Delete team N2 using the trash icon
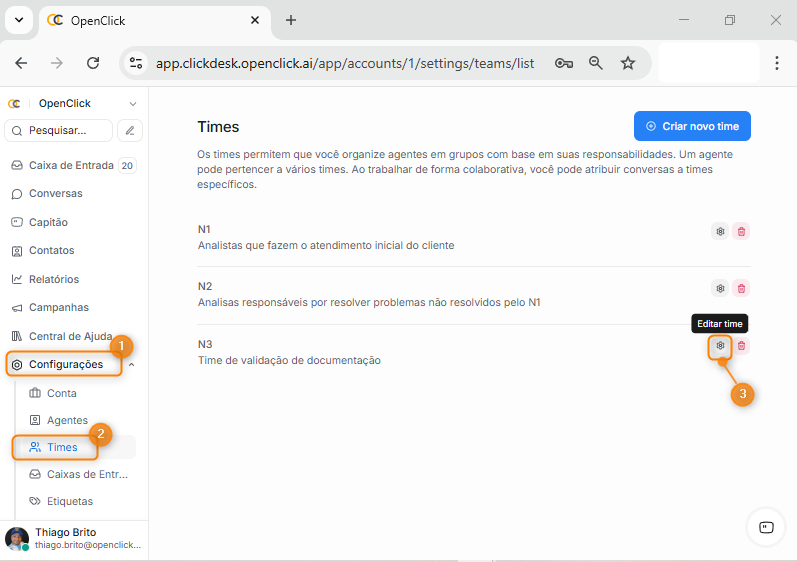Viewport: 797px width, 562px height. point(741,289)
